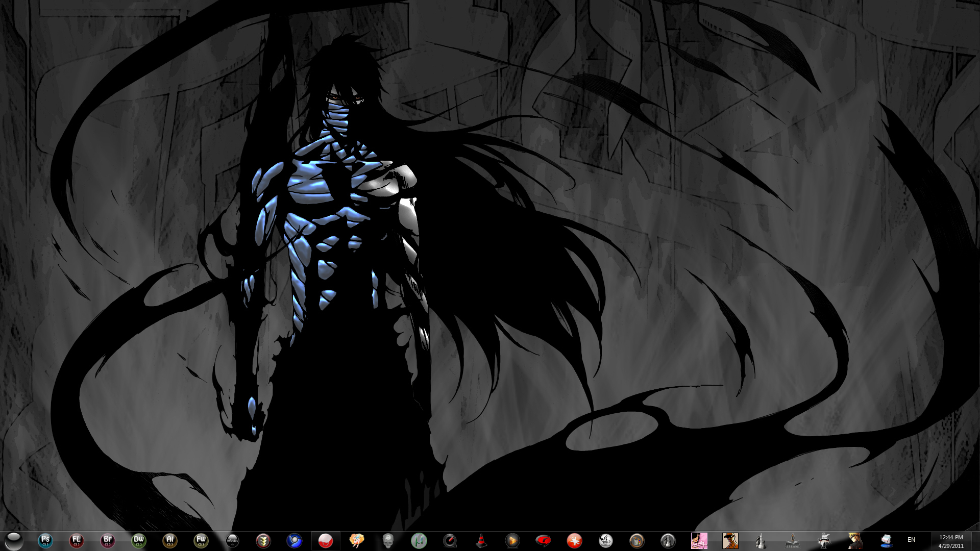Click the EN language indicator
The image size is (980, 551).
pos(911,540)
